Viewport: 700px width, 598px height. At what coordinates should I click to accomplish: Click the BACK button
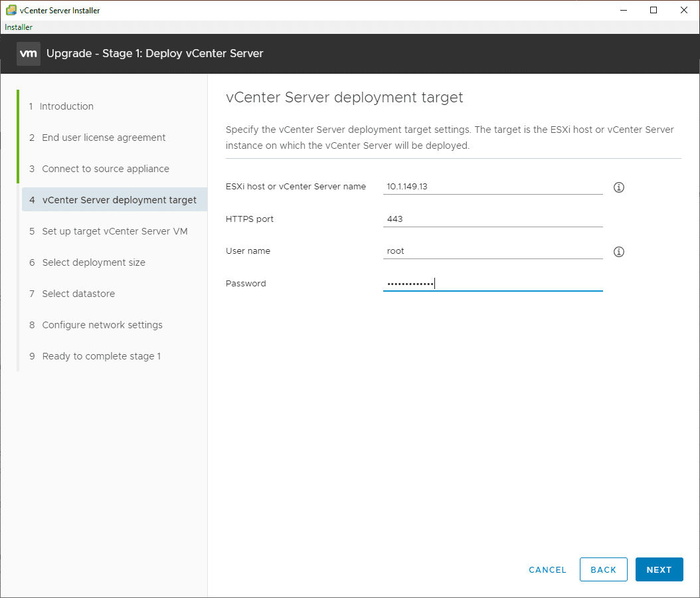pyautogui.click(x=603, y=569)
